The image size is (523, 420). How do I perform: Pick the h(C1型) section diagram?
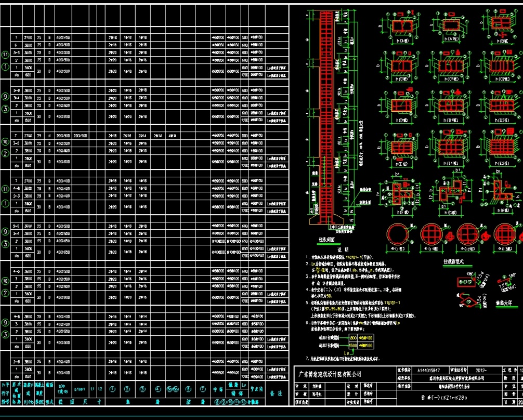point(450,67)
